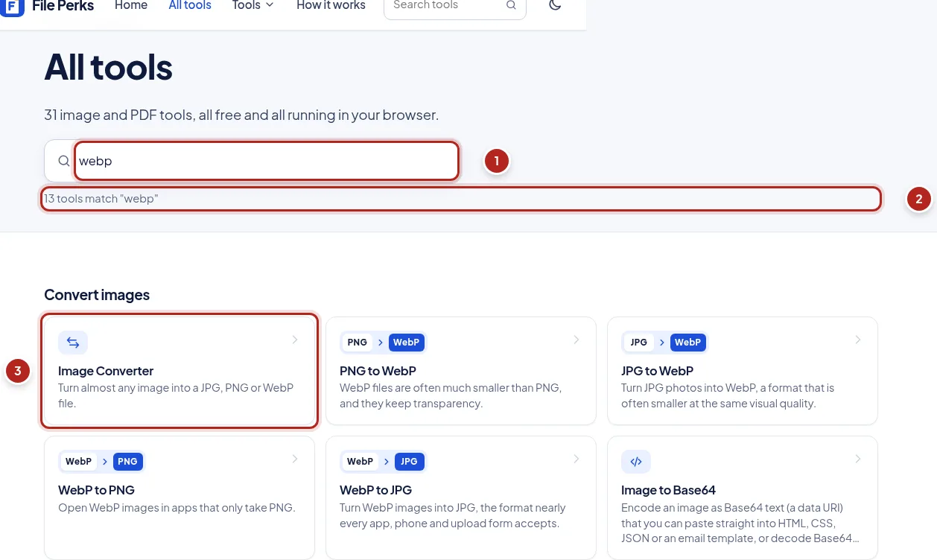Click the Image Converter swap arrows icon
This screenshot has width=937, height=560.
[x=73, y=343]
